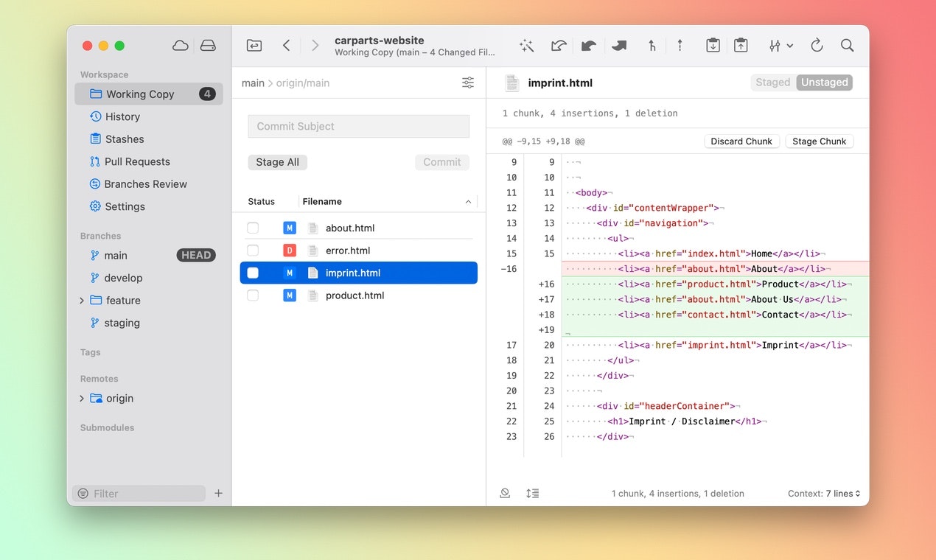The image size is (936, 560).
Task: Click the Submodules section header
Action: click(x=108, y=427)
